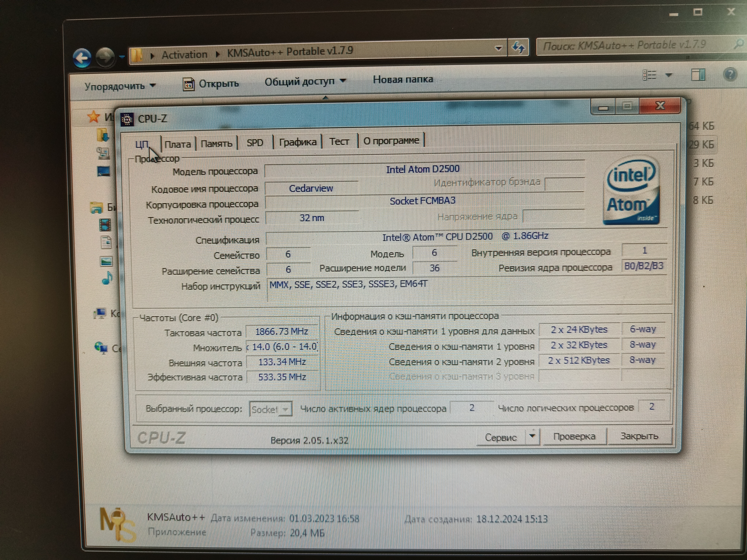Screen dimensions: 747x560
Task: Click the Videos library icon in sidebar
Action: point(105,224)
